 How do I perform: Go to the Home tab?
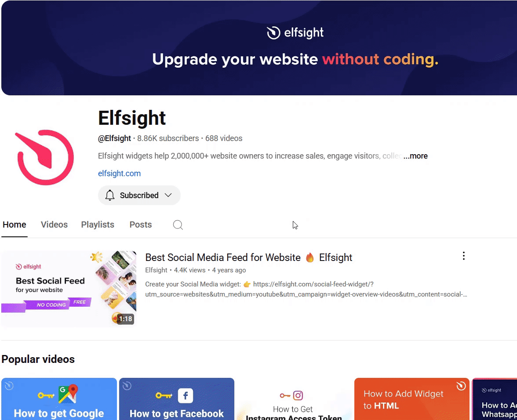pos(15,224)
